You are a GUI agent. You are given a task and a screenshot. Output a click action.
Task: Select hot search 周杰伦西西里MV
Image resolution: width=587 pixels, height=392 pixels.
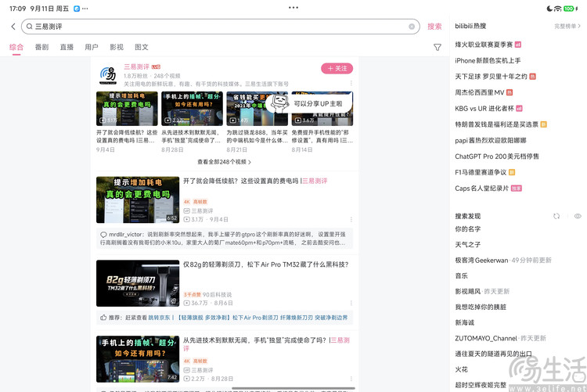point(480,92)
